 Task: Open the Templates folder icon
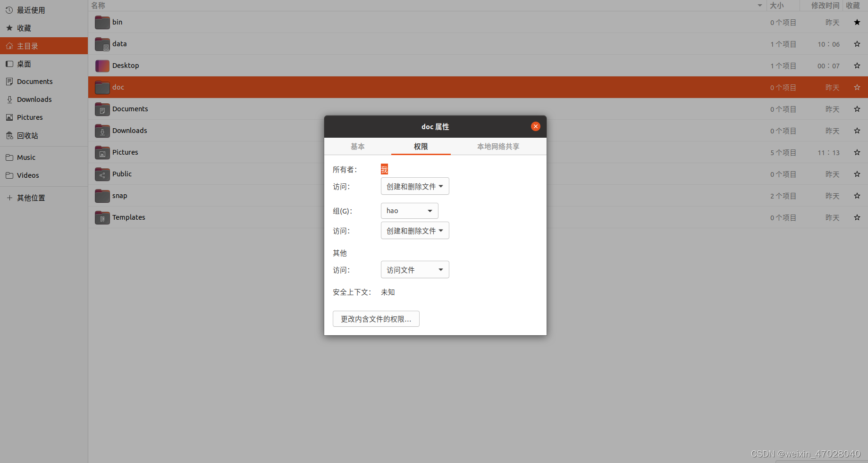[x=102, y=217]
